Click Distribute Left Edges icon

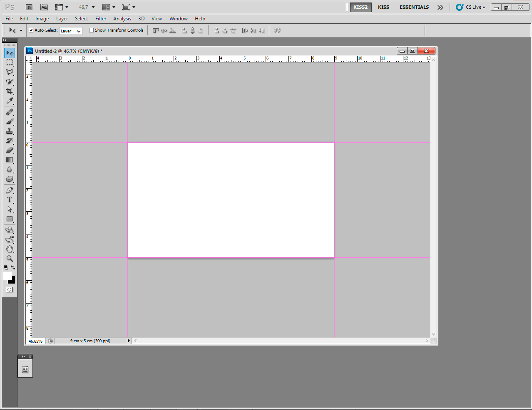(245, 30)
